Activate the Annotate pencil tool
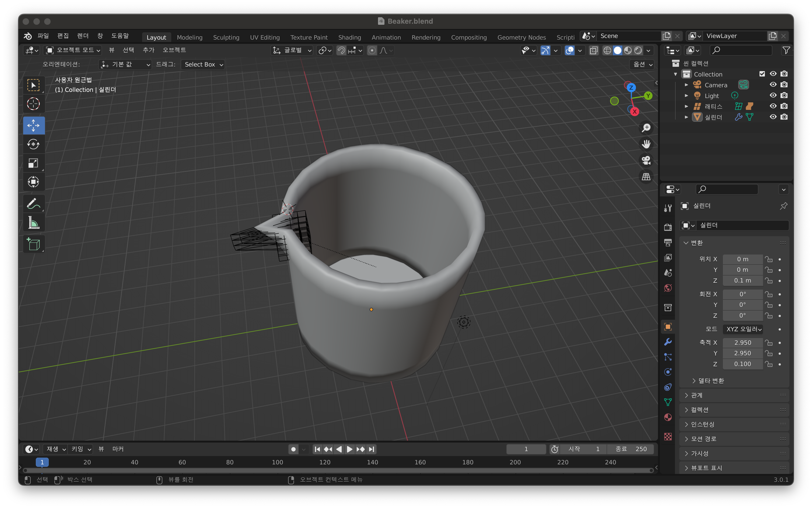812x508 pixels. tap(33, 204)
